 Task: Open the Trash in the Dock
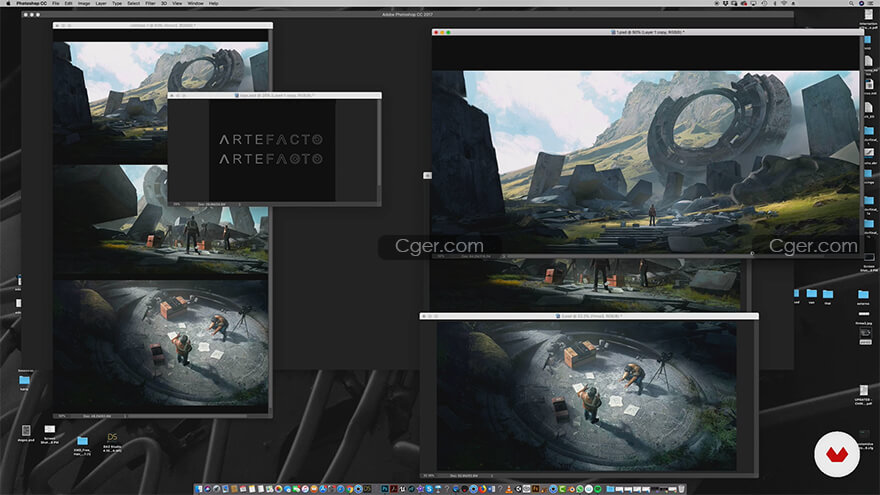point(682,489)
